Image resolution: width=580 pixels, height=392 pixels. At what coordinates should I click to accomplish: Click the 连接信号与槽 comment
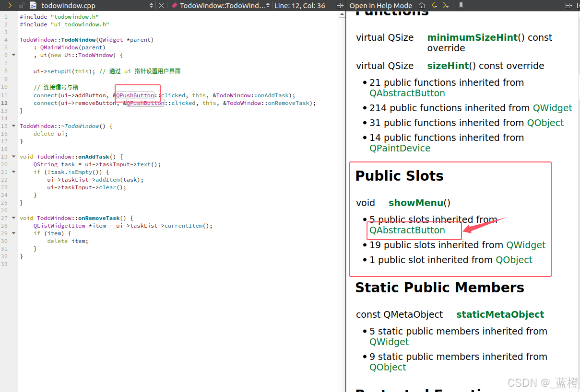[x=56, y=87]
